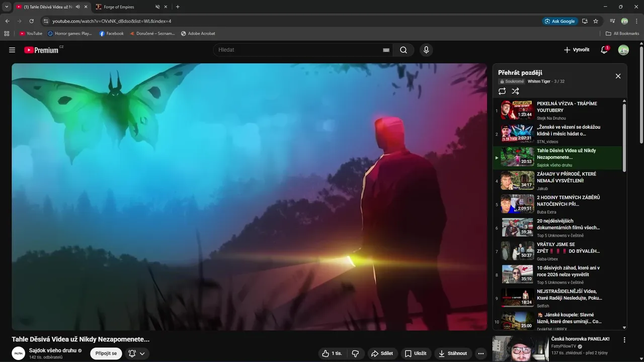Play PEKELNÁ VÝZVA - TRÁPÍME YOUTUBERY playlist item
This screenshot has height=362, width=644.
(558, 110)
